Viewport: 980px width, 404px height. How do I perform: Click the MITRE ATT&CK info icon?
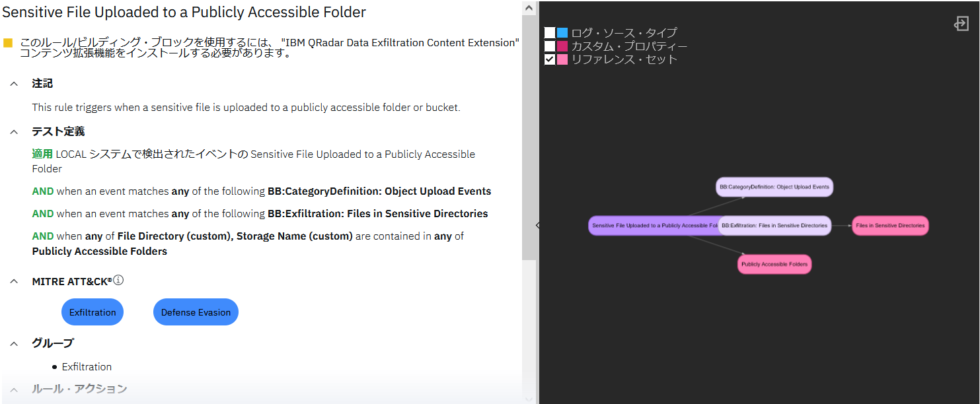[x=119, y=281]
